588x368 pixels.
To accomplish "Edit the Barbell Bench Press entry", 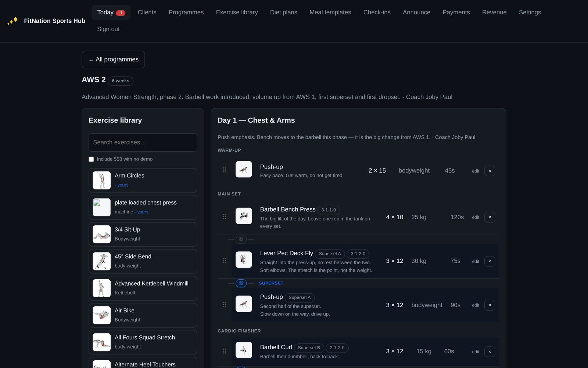I will [x=476, y=217].
